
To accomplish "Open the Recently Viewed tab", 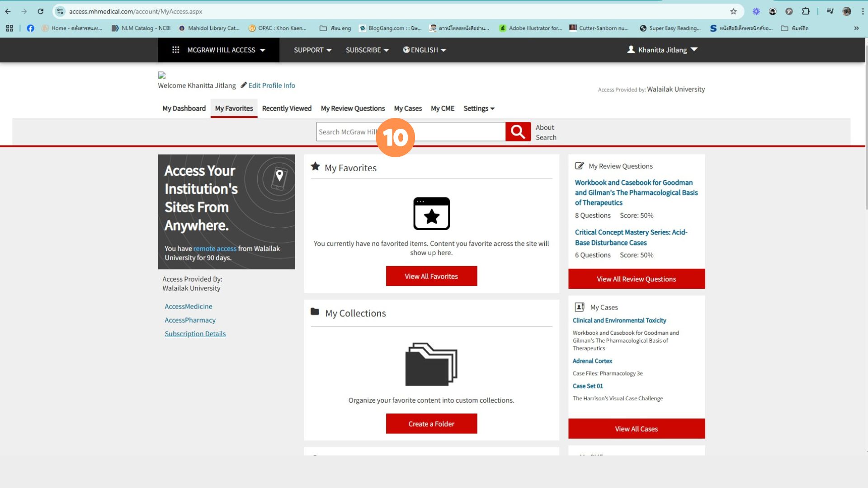I will pos(287,108).
